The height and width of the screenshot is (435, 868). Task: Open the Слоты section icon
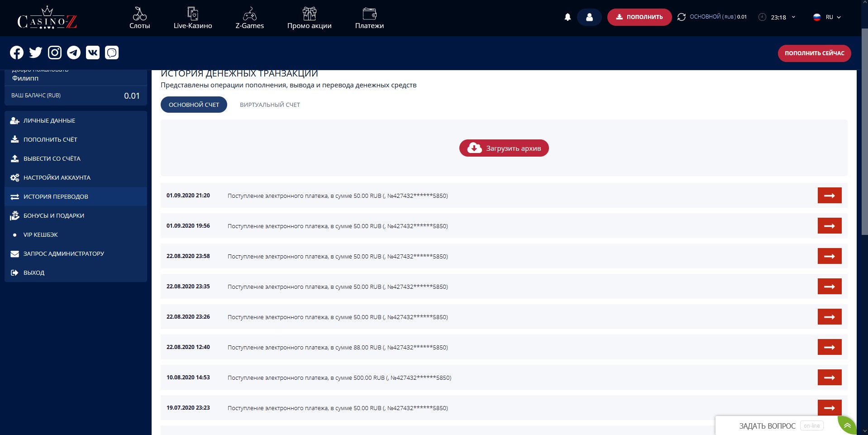tap(139, 13)
